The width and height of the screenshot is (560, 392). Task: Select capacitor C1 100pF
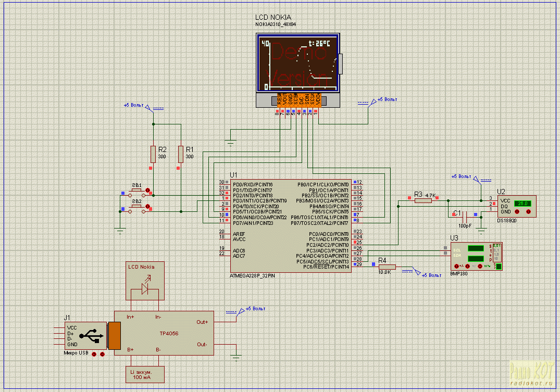[x=465, y=218]
